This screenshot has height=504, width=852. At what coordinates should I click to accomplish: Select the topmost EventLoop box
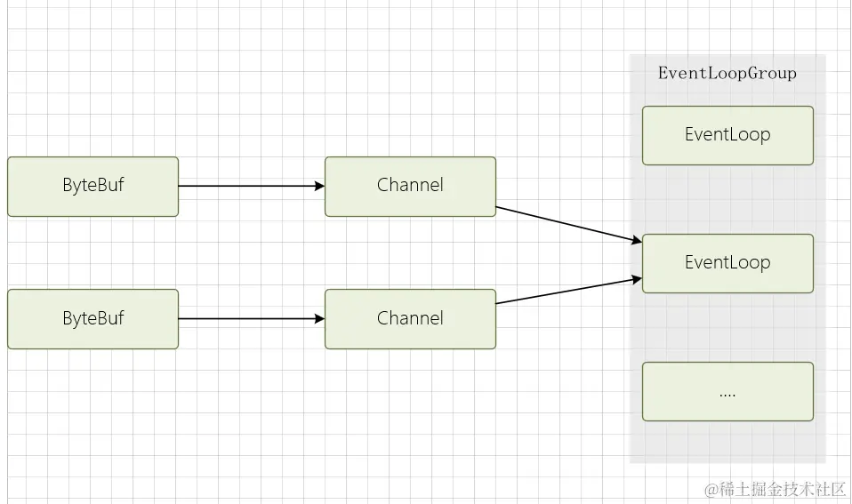click(x=727, y=135)
